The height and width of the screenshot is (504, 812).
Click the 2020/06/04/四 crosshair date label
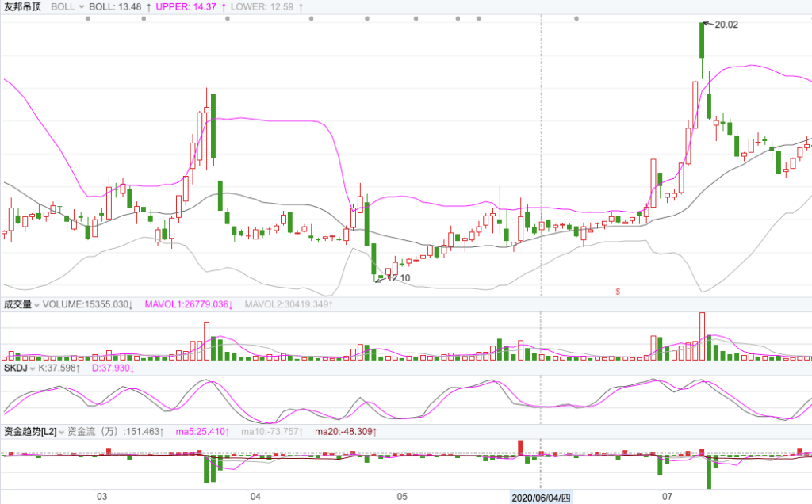click(x=541, y=498)
